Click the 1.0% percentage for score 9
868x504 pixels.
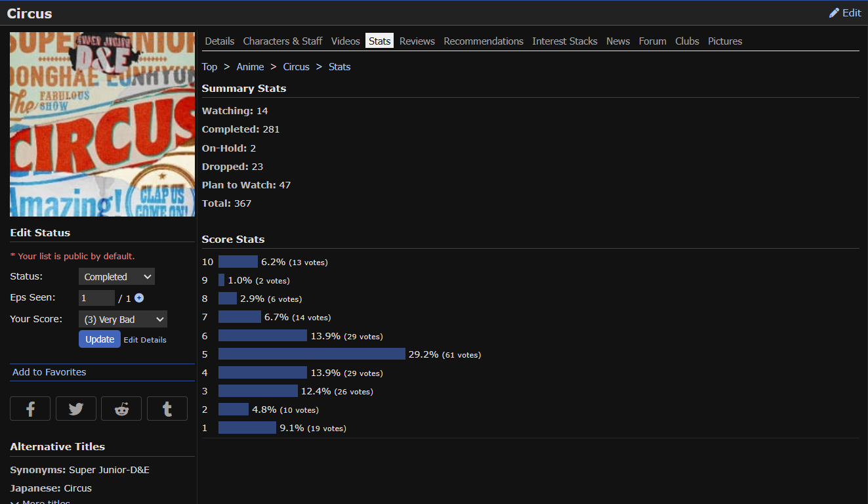point(239,280)
